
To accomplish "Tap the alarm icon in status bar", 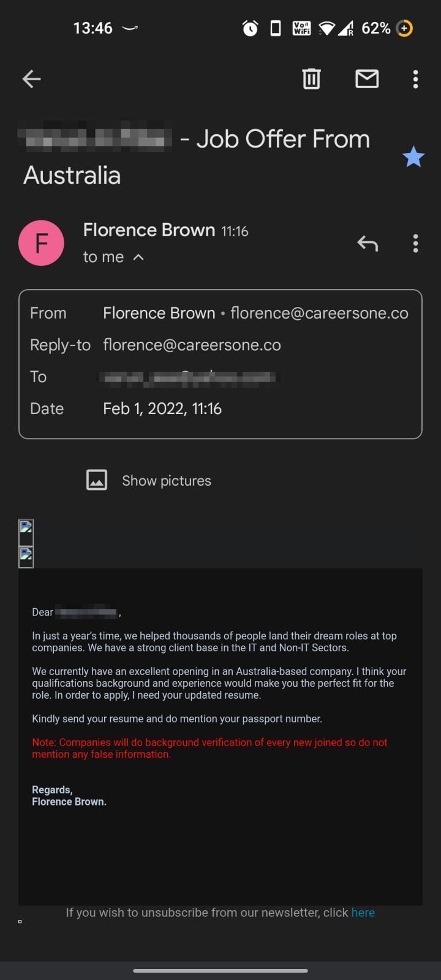I will [250, 28].
